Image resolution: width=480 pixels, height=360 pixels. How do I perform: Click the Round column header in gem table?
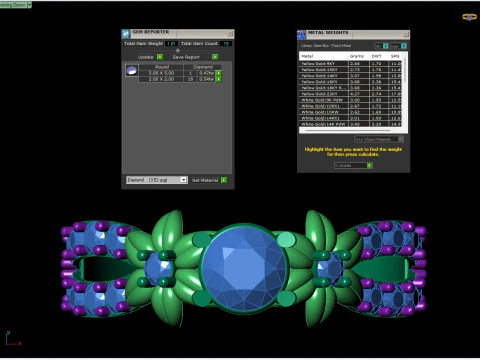[162, 67]
